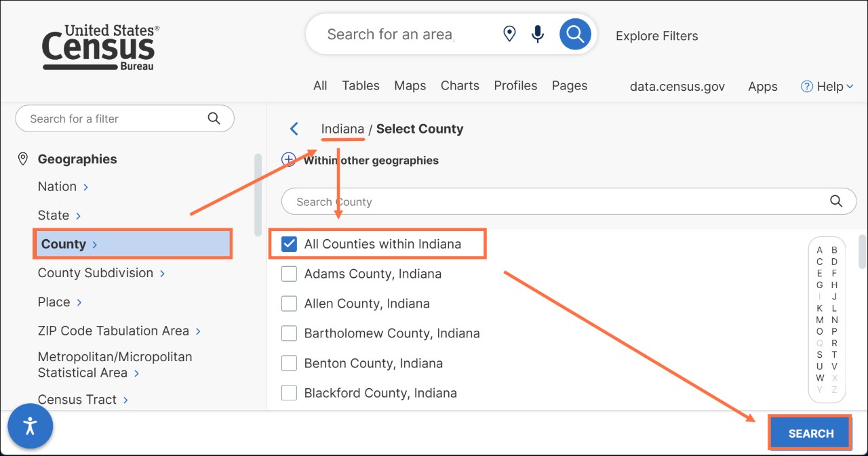Switch to the Maps tab

(x=410, y=85)
